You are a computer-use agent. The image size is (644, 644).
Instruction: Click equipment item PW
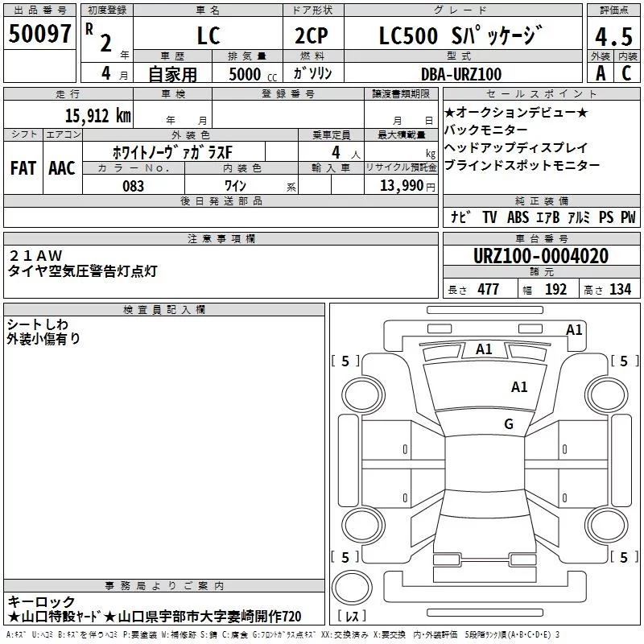coord(628,217)
